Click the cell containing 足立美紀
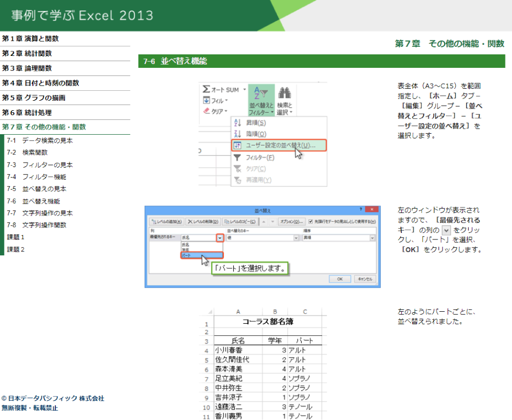 coord(238,379)
